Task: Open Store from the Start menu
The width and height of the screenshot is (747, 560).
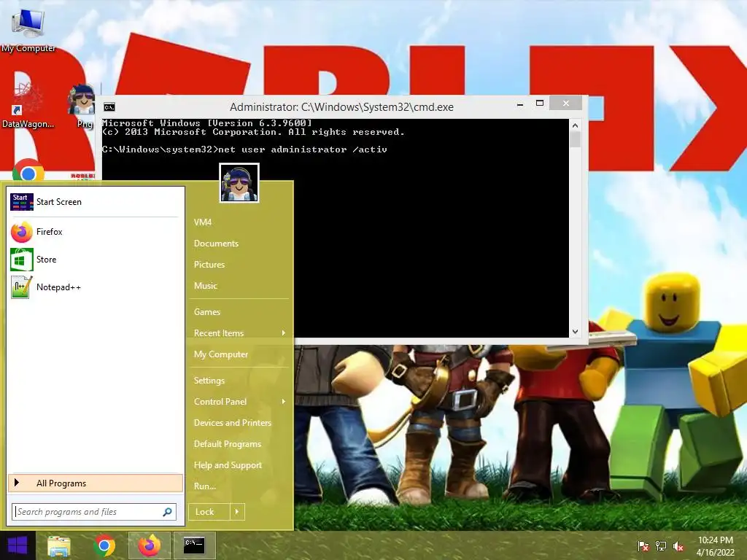Action: tap(94, 260)
